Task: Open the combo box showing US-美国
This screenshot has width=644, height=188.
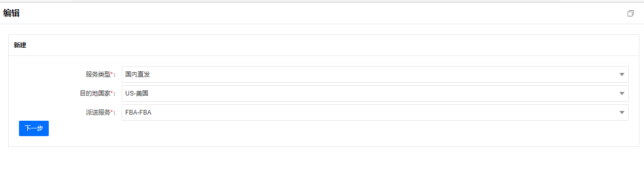Action: [x=375, y=93]
